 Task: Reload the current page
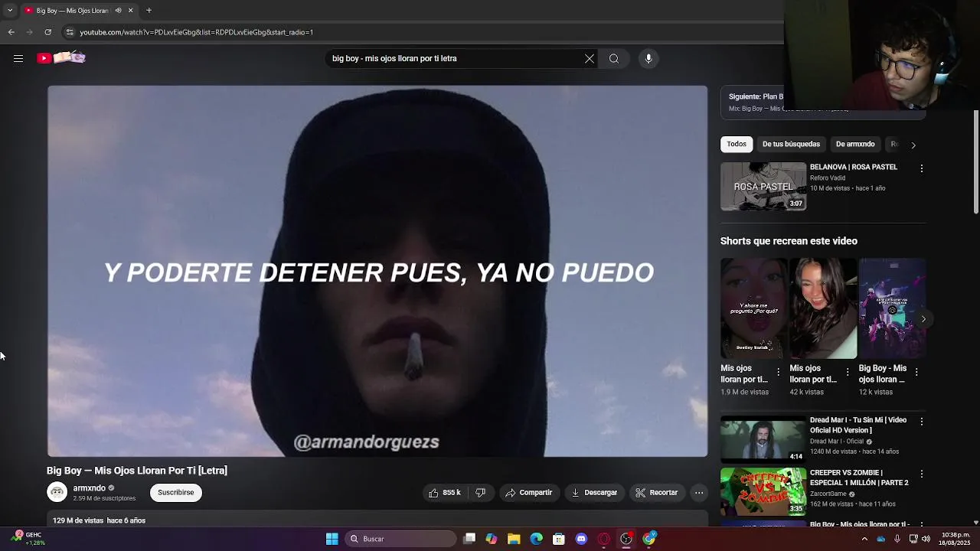tap(47, 32)
